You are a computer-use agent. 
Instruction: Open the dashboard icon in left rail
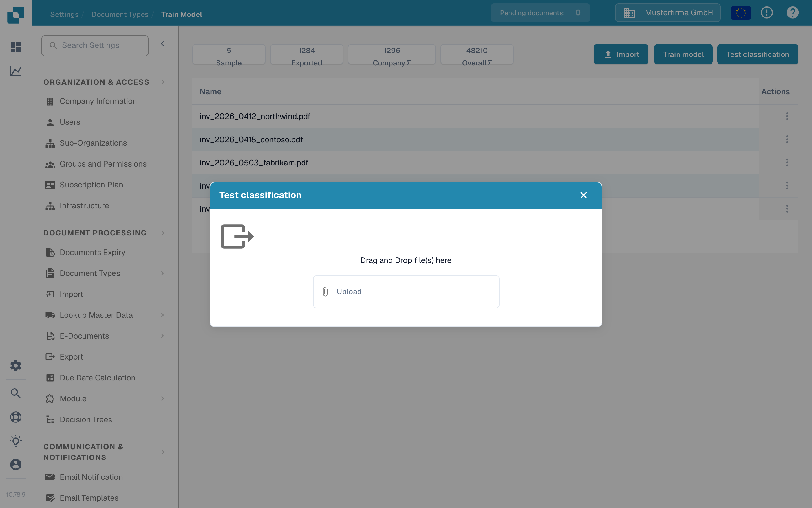coord(16,47)
